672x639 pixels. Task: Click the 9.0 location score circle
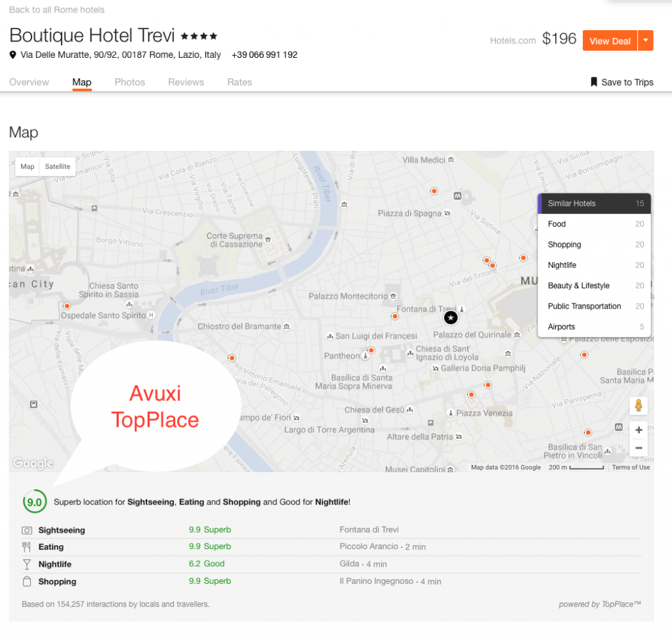34,502
